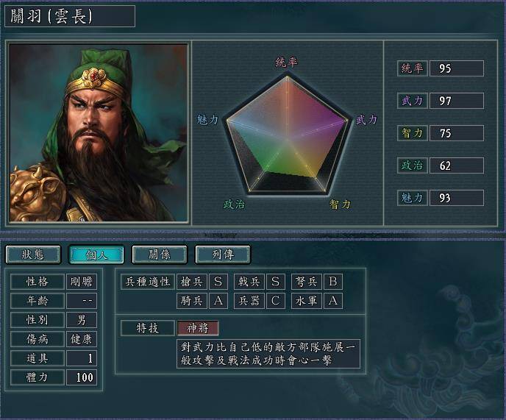Click the 關羽 (雲長) name title bar
506x420 pixels.
tap(70, 16)
